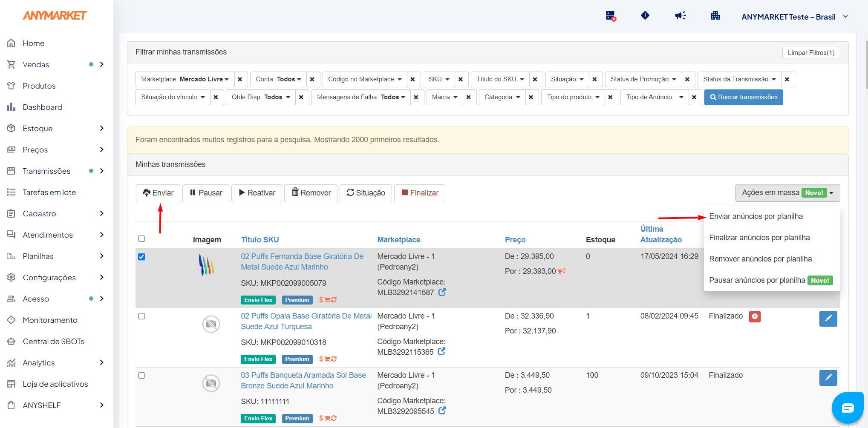Open the company building icon in header
The image size is (868, 428).
click(x=715, y=16)
